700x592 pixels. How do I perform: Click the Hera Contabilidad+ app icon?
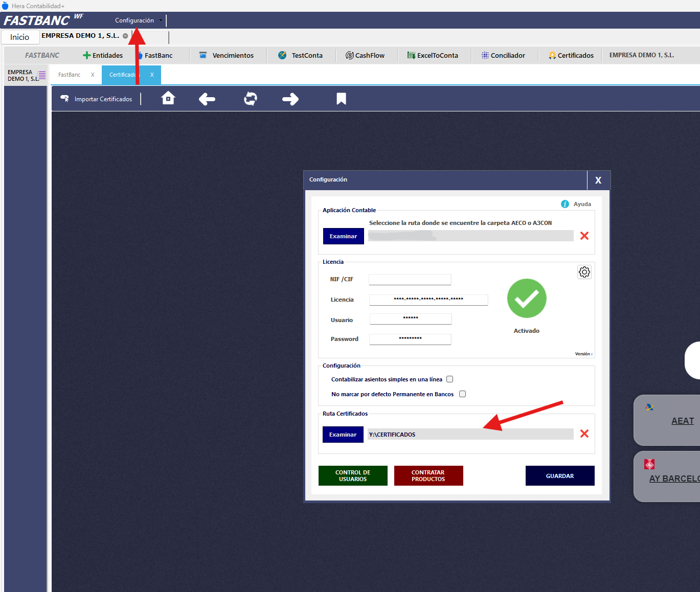pyautogui.click(x=5, y=6)
